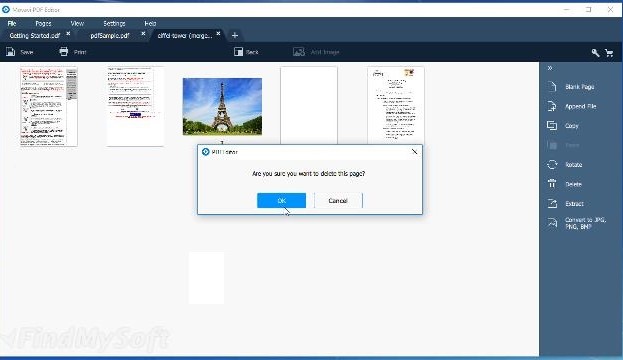Viewport: 623px width, 360px height.
Task: Click the Append File label
Action: [580, 106]
